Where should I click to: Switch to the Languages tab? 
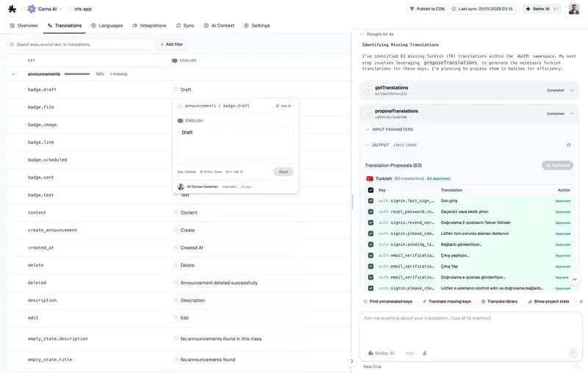(107, 26)
